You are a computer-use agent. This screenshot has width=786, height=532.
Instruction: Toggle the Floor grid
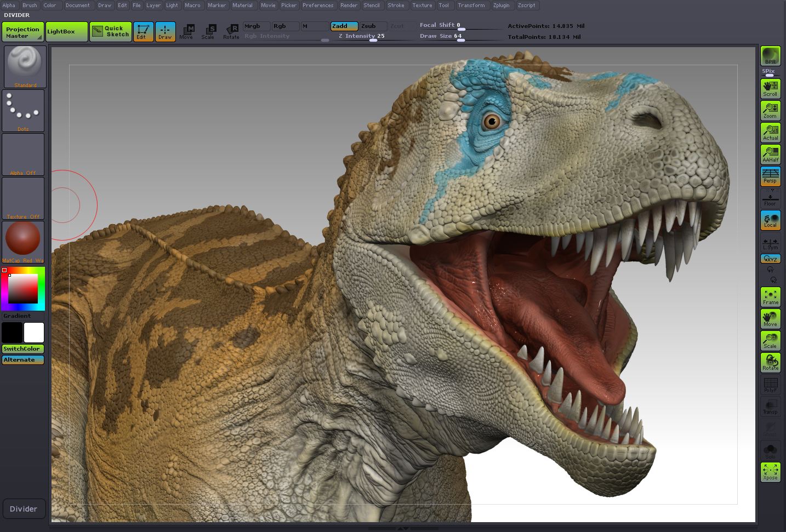tap(770, 198)
